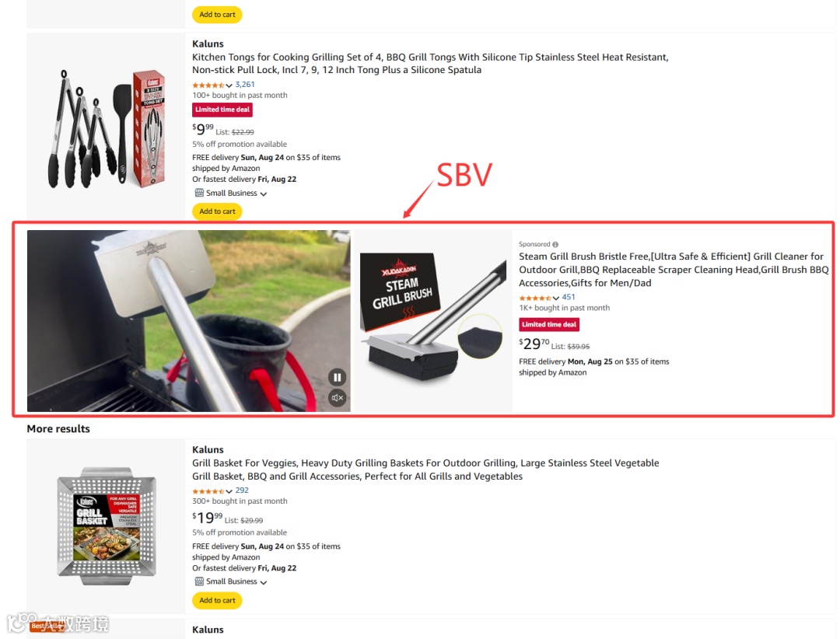The image size is (840, 639).
Task: Open Grill Basket For Veggies title
Action: 425,470
